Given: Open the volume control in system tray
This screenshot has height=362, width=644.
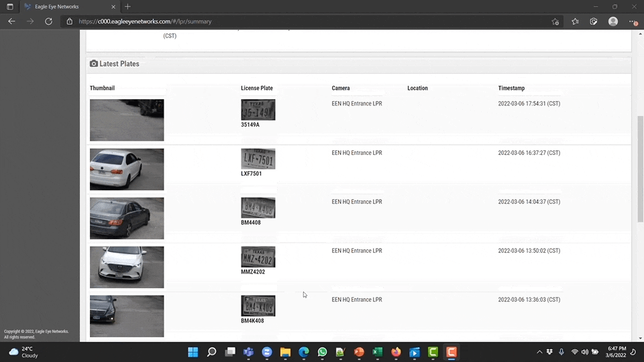Looking at the screenshot, I should click(585, 352).
